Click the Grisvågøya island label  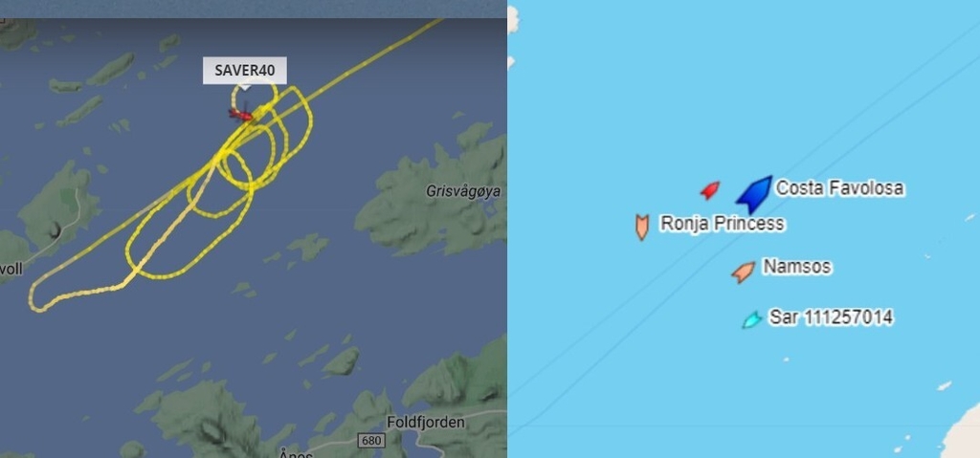[x=463, y=191]
